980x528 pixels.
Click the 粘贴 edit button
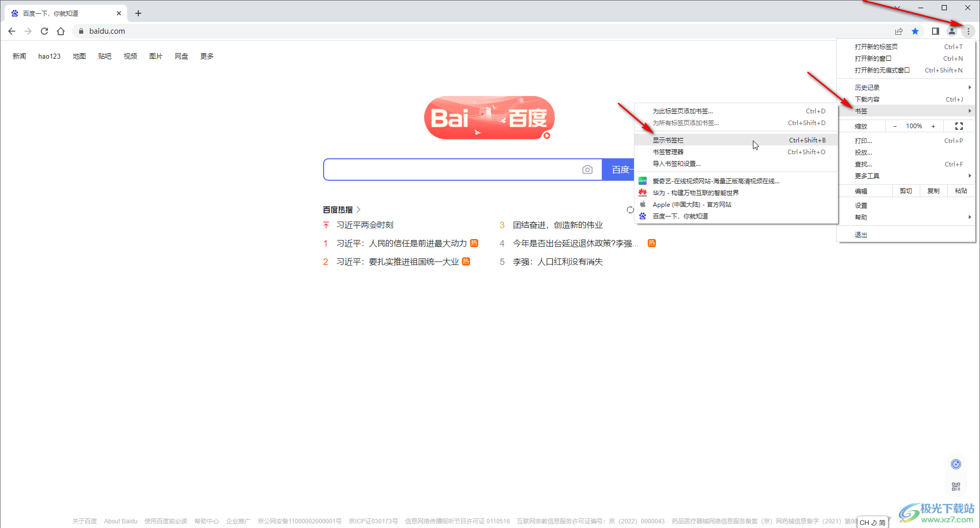[961, 191]
